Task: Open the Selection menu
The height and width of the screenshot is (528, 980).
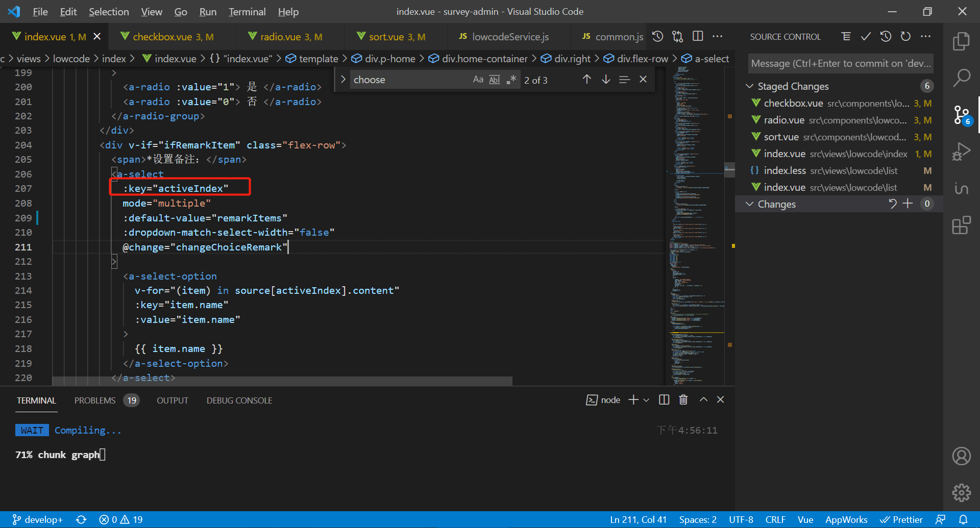Action: (109, 12)
